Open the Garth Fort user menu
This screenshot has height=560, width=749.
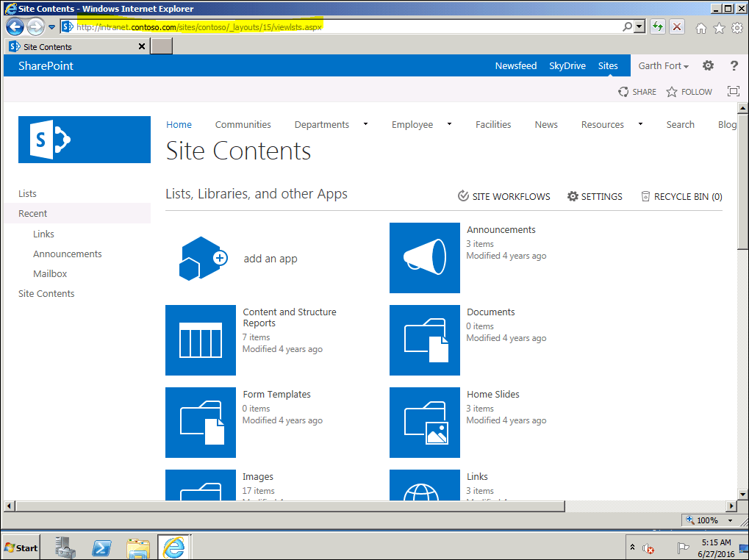tap(662, 65)
